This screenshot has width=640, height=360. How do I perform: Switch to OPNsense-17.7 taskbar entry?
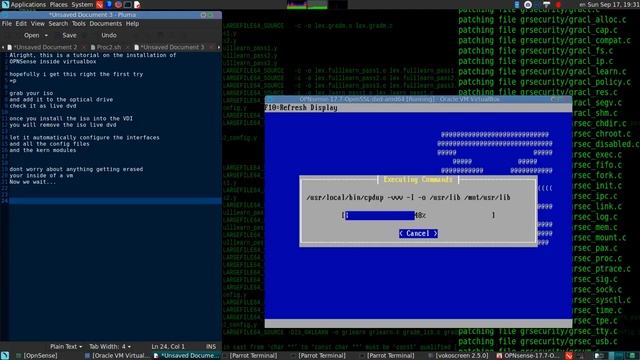tap(529, 356)
